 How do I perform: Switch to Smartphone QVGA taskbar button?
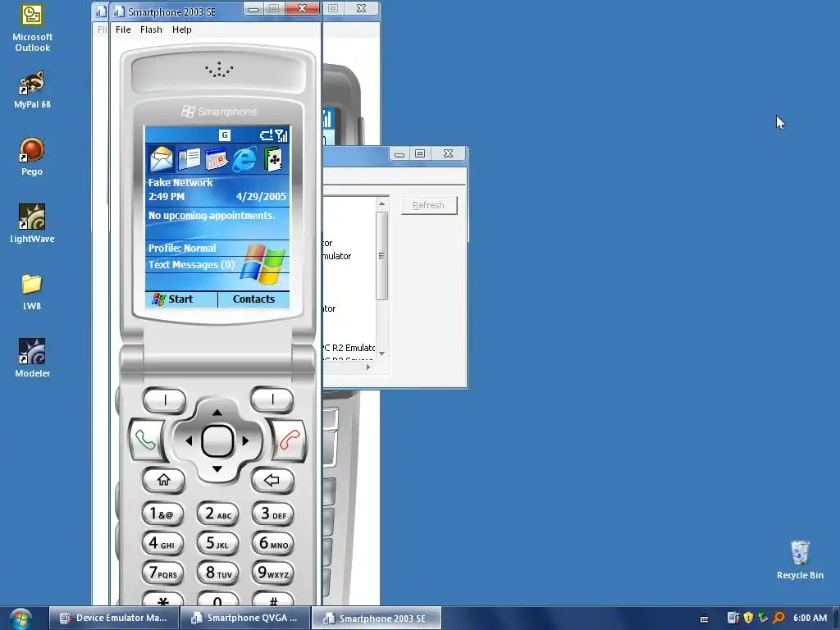[244, 618]
